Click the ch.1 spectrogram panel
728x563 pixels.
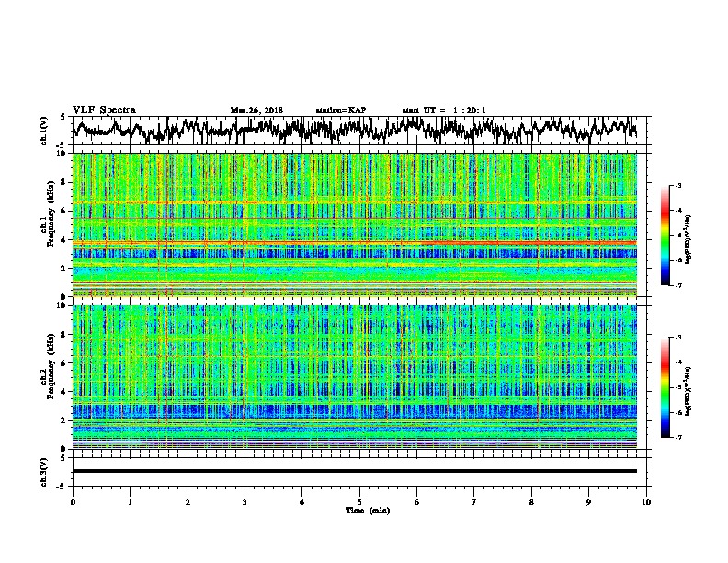354,224
